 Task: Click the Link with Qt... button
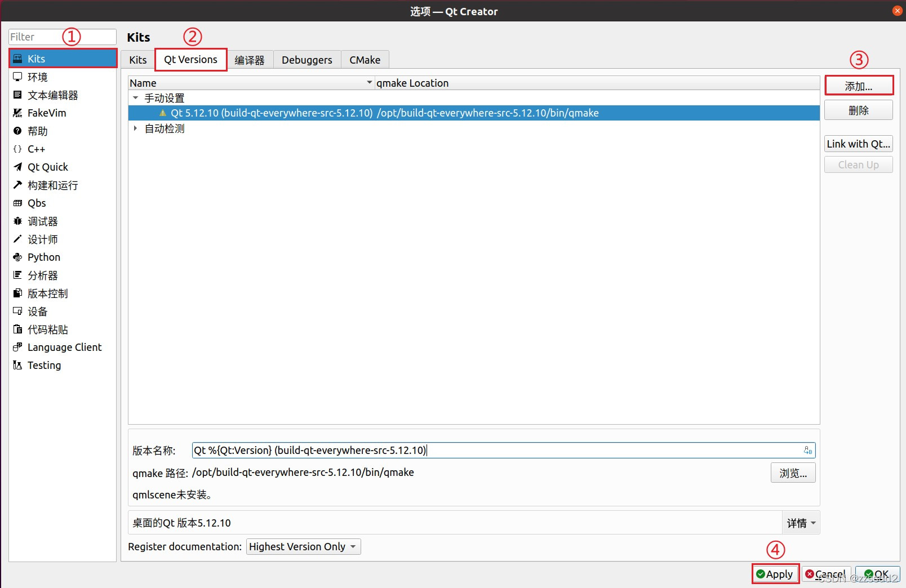[x=859, y=144]
